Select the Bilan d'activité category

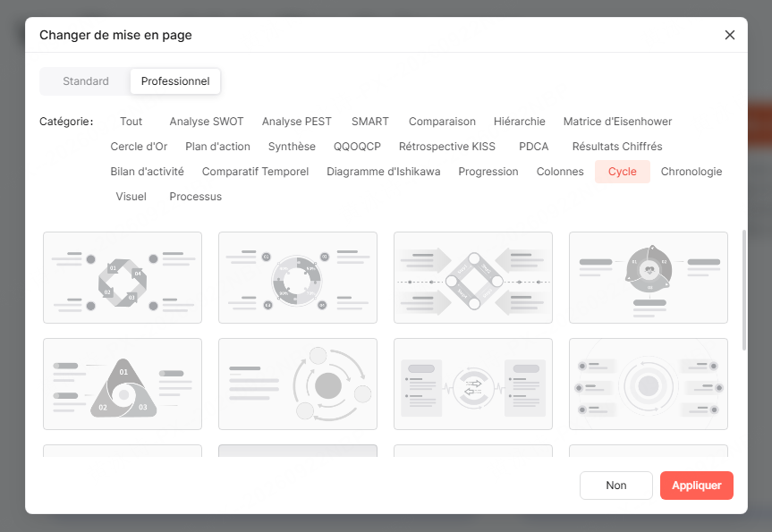(148, 172)
